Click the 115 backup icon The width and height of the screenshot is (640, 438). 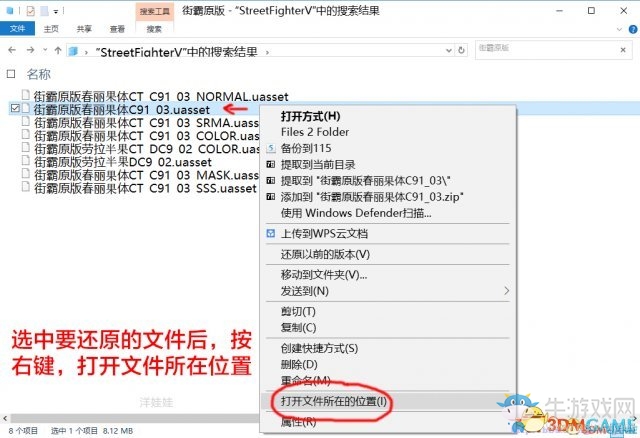[271, 148]
